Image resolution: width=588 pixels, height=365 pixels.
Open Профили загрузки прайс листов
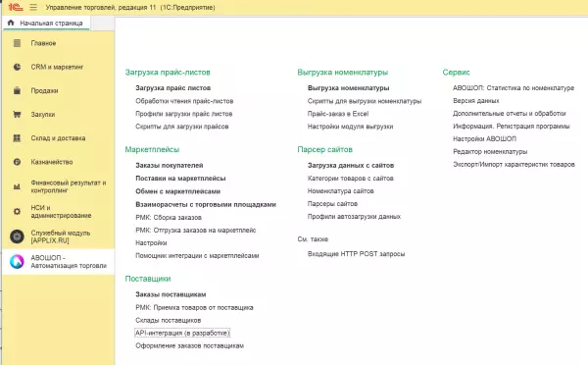coord(184,114)
